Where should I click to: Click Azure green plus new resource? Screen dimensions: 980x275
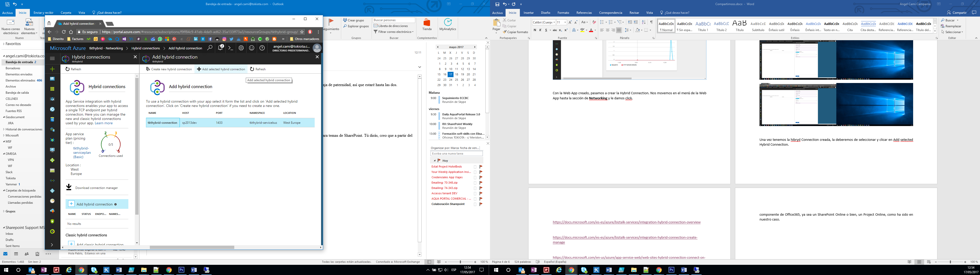pyautogui.click(x=53, y=69)
